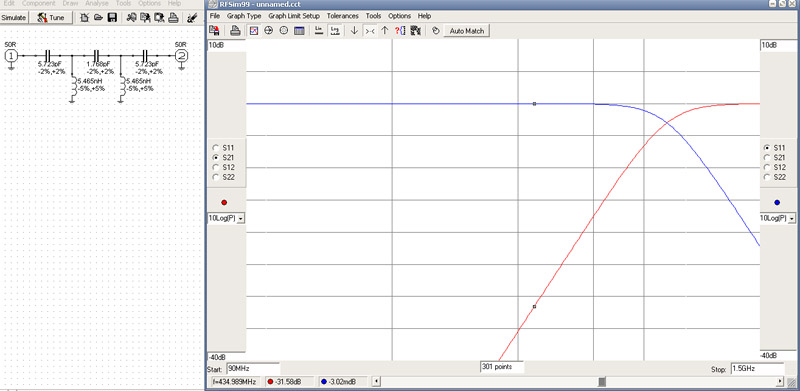Click port 1 symbol in the schematic
800x391 pixels.
pyautogui.click(x=12, y=56)
